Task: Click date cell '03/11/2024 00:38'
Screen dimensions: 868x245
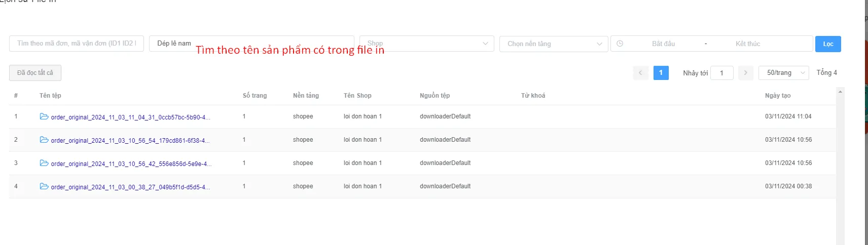Action: click(788, 186)
